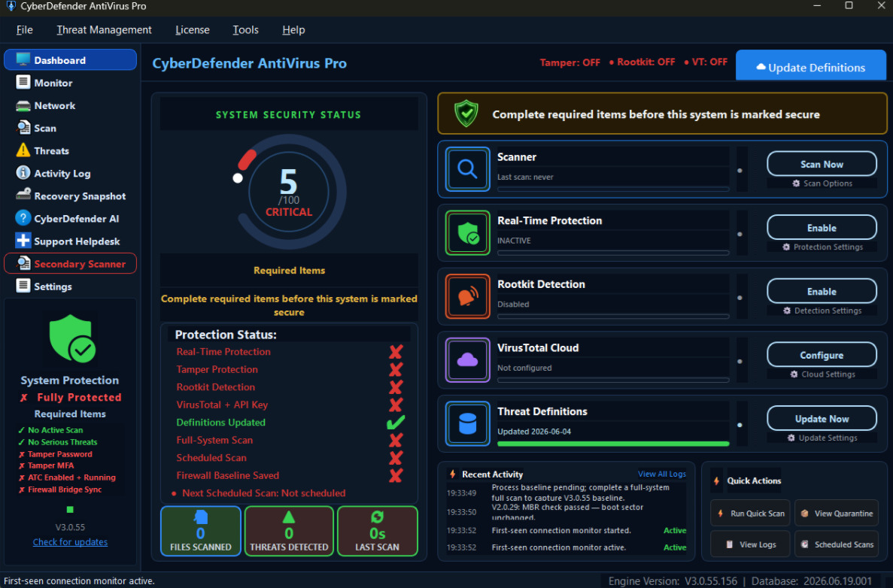Enable Real-Time Protection
This screenshot has height=588, width=893.
(x=822, y=228)
